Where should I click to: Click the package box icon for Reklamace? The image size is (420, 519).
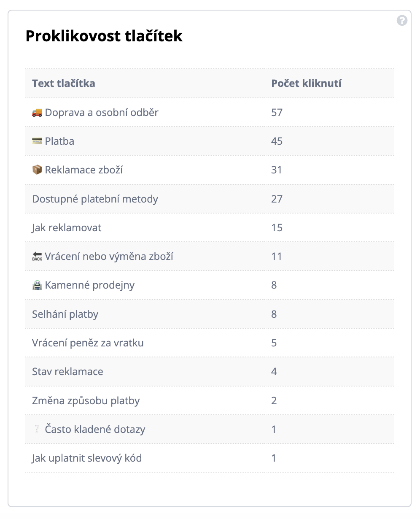point(37,170)
